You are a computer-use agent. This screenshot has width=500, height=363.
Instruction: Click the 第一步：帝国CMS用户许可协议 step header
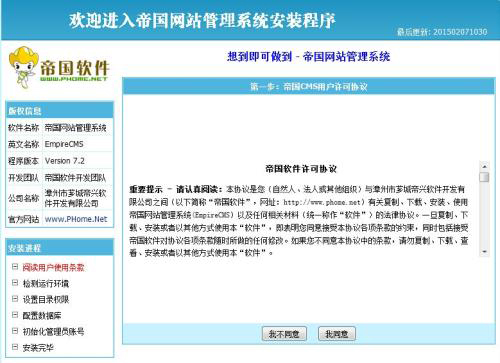(x=309, y=87)
